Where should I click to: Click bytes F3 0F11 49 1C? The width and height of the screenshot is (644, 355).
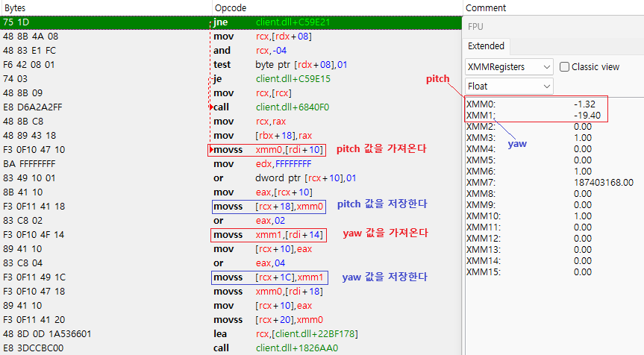coord(34,277)
